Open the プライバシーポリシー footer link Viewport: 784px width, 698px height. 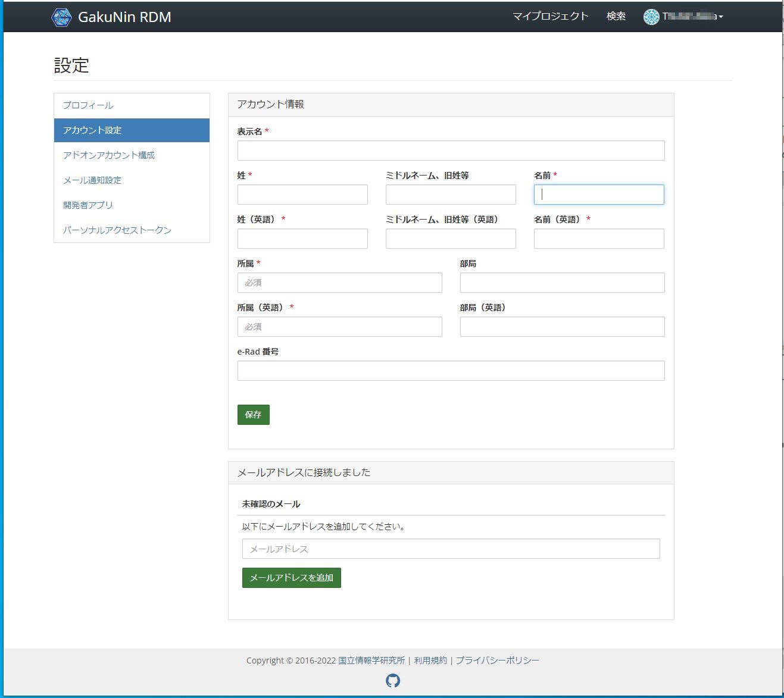point(497,661)
